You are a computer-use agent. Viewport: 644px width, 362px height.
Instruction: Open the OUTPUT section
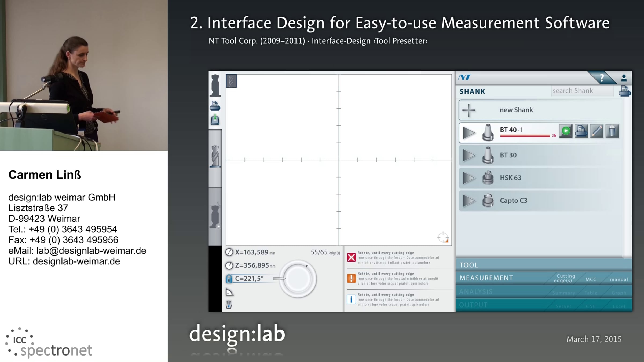pos(473,305)
